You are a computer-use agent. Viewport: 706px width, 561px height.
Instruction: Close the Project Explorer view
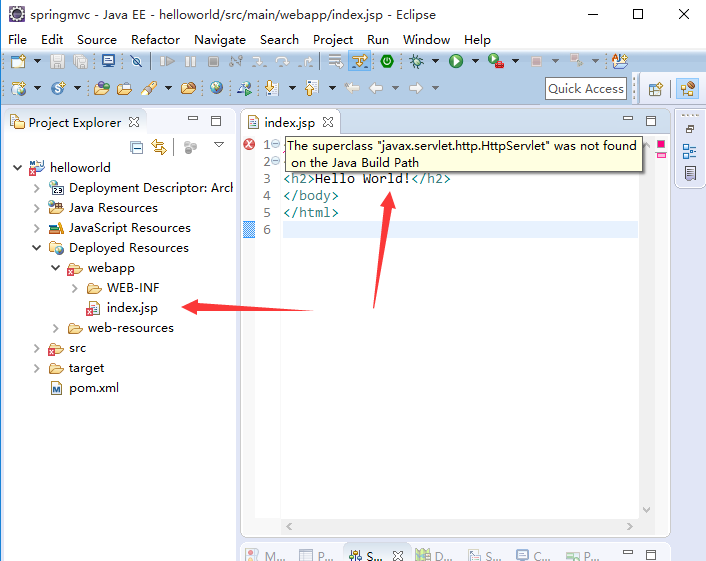click(134, 122)
